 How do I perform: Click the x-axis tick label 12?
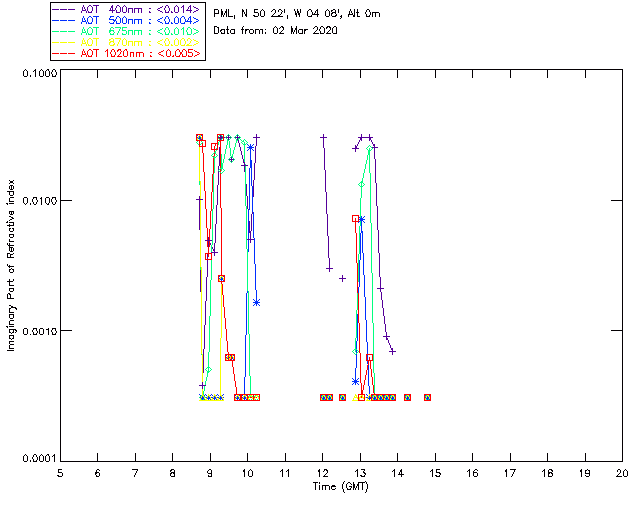322,473
